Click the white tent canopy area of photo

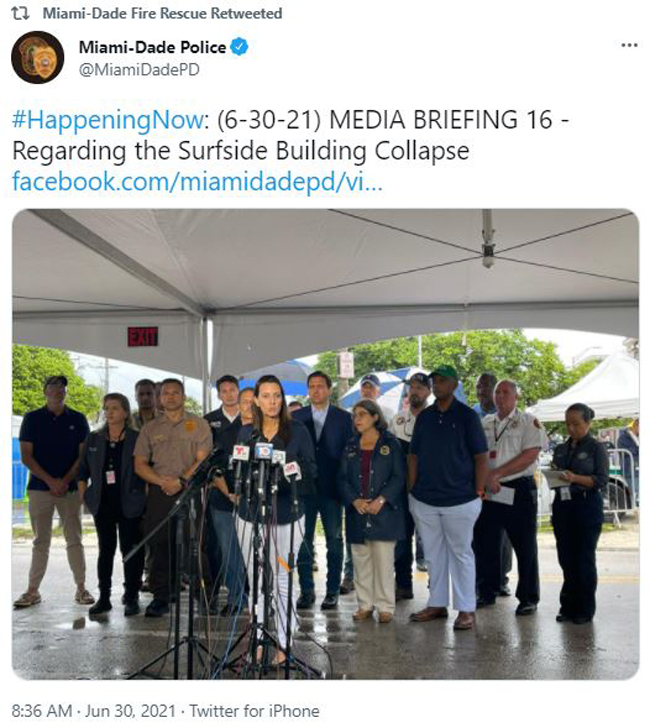pyautogui.click(x=325, y=265)
